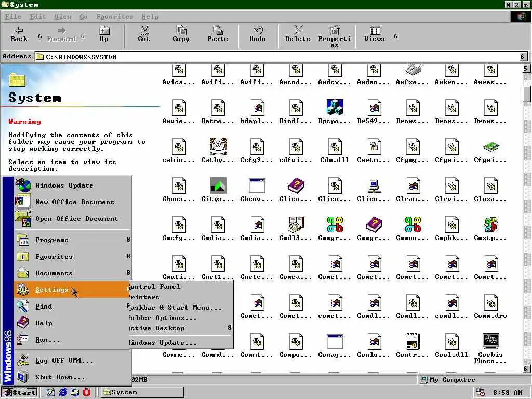Expand Documents in the Start menu
Viewport: 532px width, 399px height.
point(72,273)
